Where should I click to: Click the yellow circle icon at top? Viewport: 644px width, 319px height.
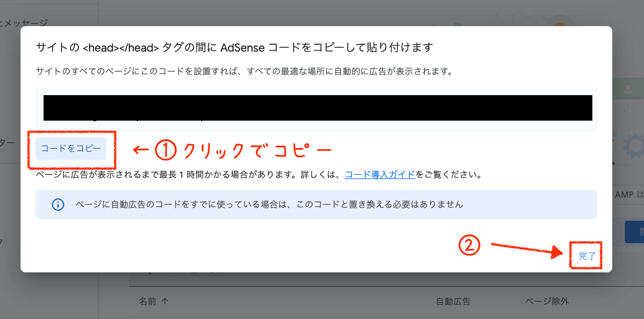click(x=559, y=24)
